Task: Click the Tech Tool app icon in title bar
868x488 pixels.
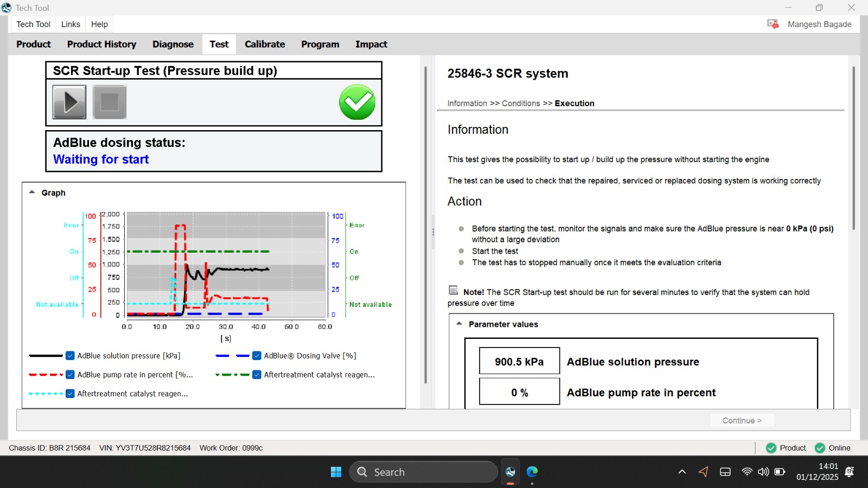Action: coord(7,8)
